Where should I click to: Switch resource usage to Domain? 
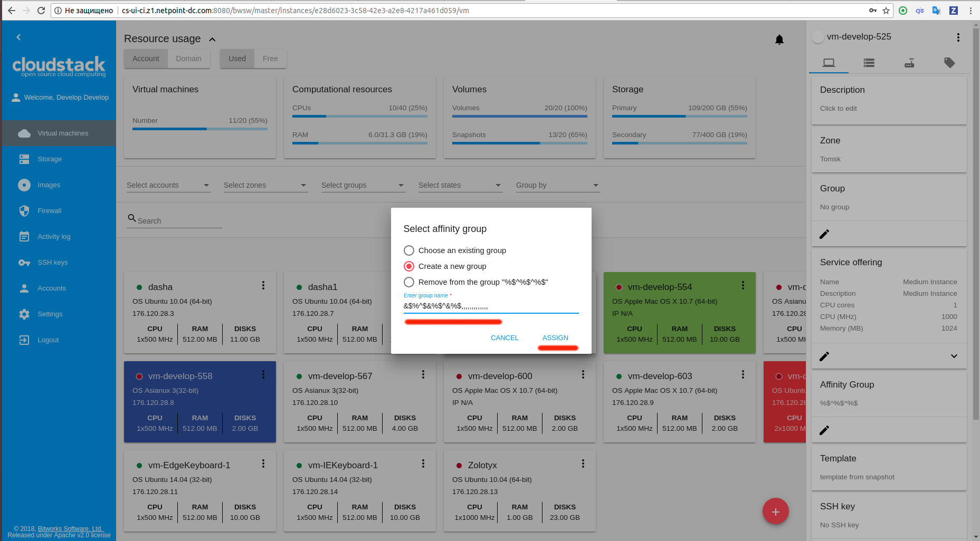click(189, 59)
